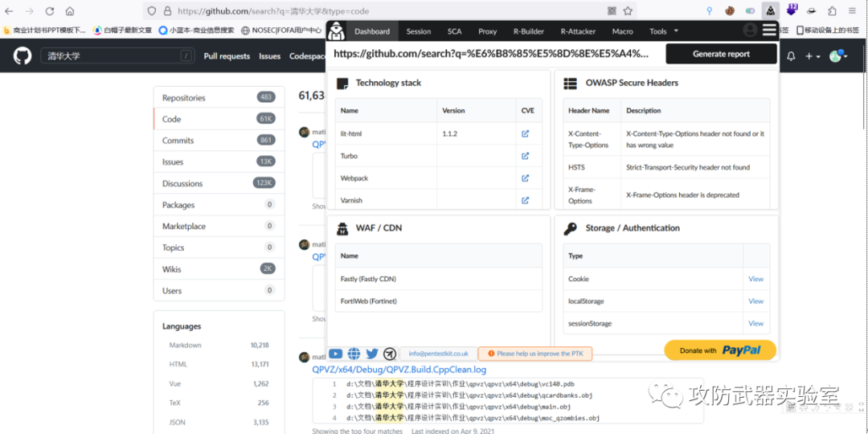The height and width of the screenshot is (434, 868).
Task: Switch to the PTK Dashboard tab
Action: [372, 31]
